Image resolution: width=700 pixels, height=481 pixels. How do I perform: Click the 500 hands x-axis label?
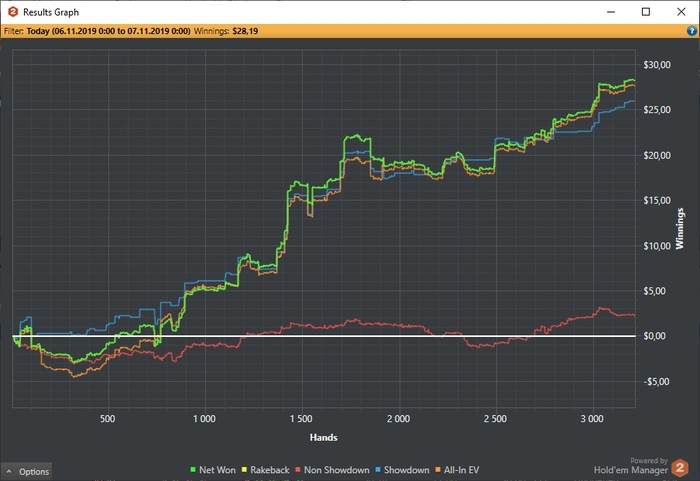[108, 419]
